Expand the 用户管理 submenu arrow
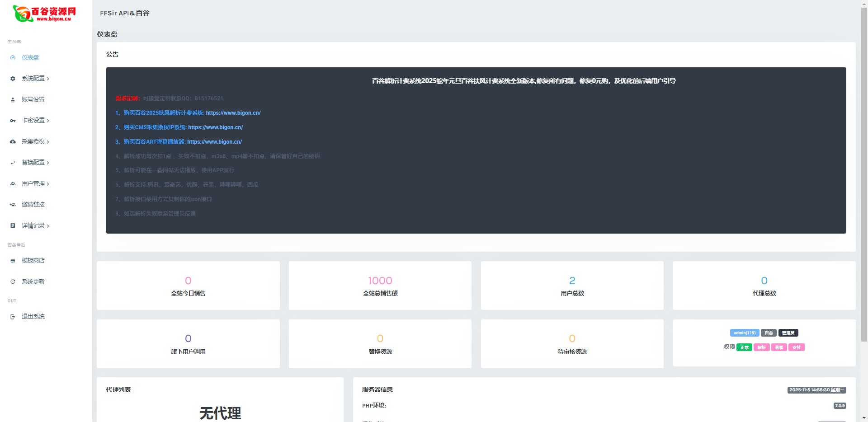Image resolution: width=868 pixels, height=422 pixels. [48, 184]
